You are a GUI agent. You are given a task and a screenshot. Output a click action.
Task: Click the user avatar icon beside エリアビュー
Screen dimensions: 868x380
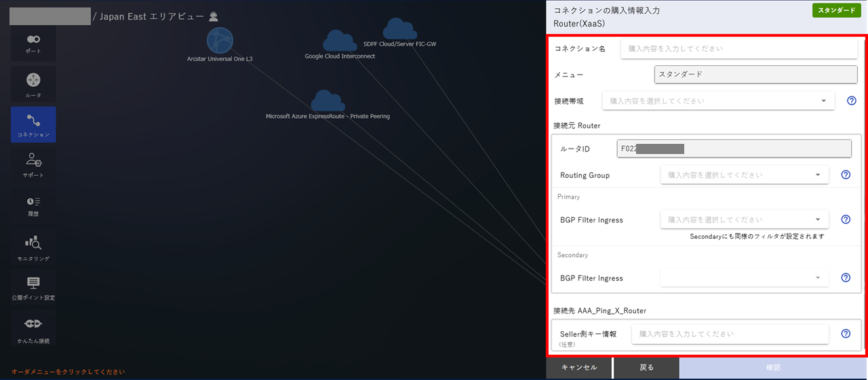pyautogui.click(x=214, y=16)
